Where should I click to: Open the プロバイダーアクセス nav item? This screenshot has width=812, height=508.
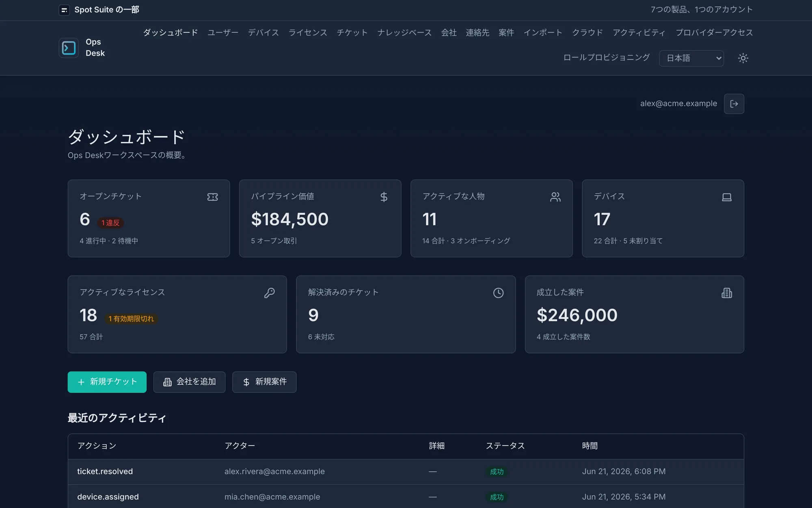(x=714, y=33)
